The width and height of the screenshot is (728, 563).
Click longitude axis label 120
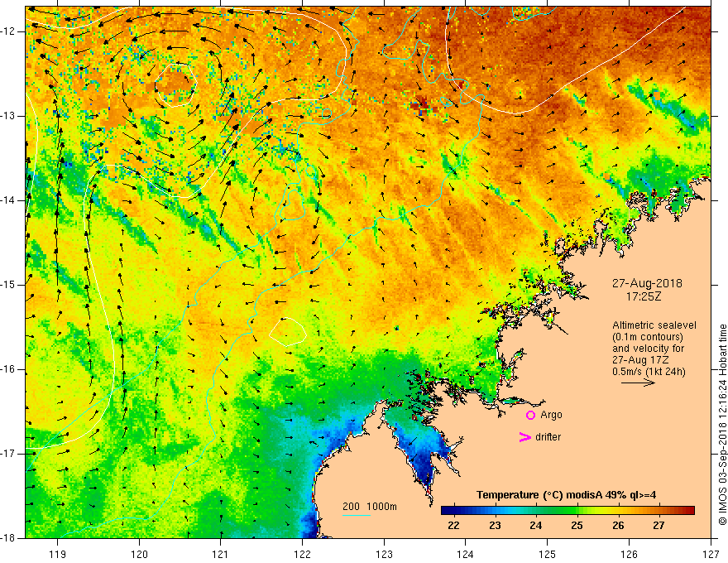(x=139, y=554)
